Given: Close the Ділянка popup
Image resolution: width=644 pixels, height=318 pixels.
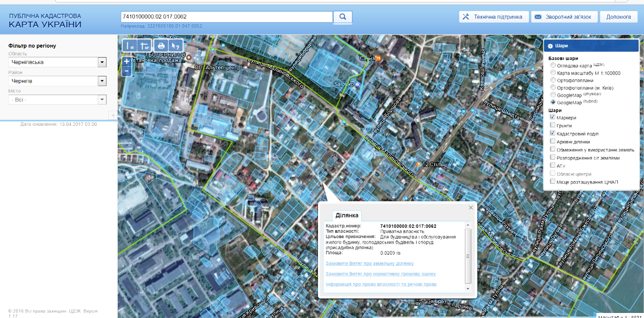Looking at the screenshot, I should pyautogui.click(x=471, y=207).
